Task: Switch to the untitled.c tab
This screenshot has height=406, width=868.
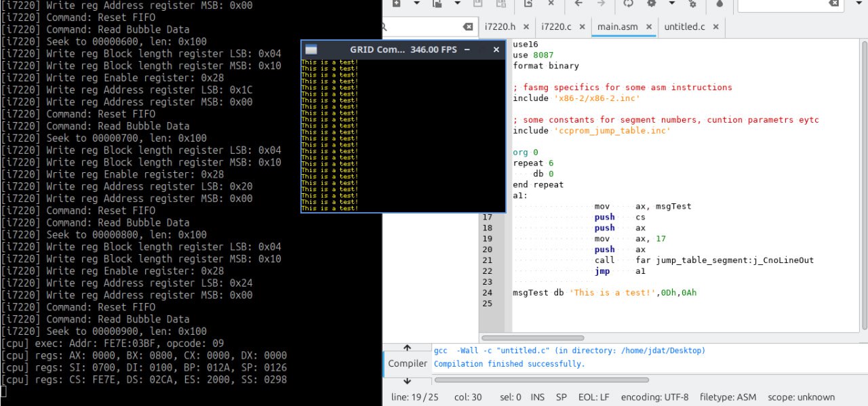Action: [684, 27]
